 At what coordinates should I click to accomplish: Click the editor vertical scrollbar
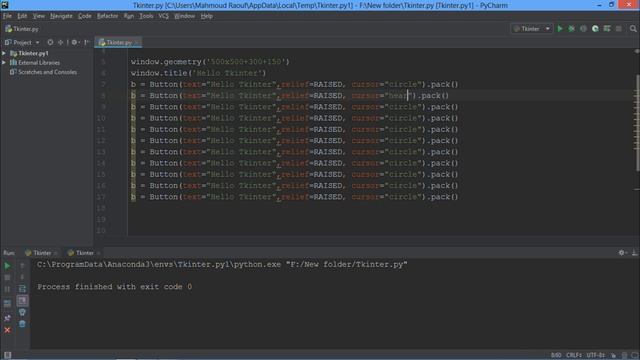(637, 122)
